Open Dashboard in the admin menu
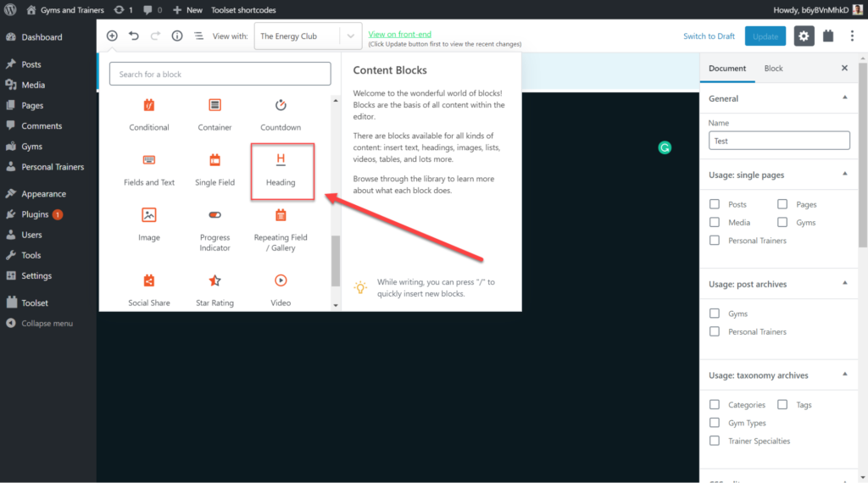The height and width of the screenshot is (483, 868). 48,37
